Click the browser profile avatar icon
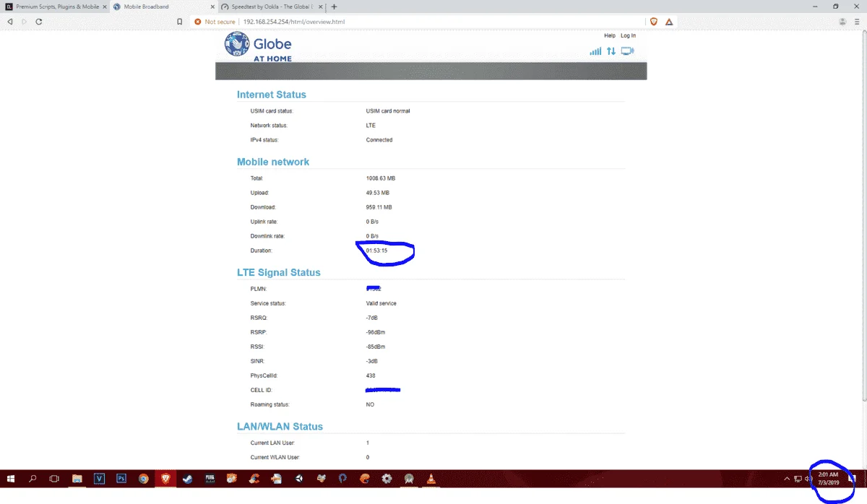Image resolution: width=867 pixels, height=504 pixels. 842,22
